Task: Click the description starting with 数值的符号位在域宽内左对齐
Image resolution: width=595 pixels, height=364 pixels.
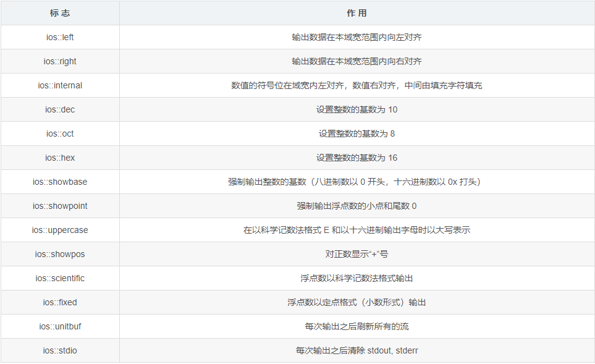Action: coord(357,85)
